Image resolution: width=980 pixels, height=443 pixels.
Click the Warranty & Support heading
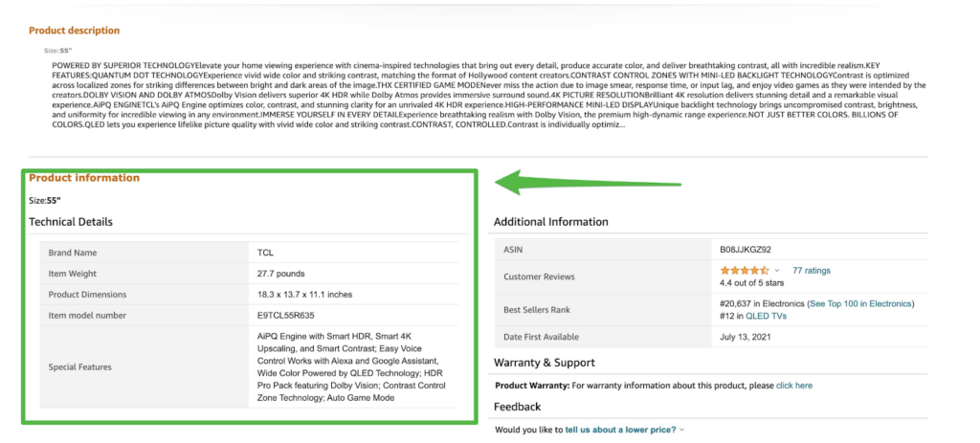click(x=545, y=363)
